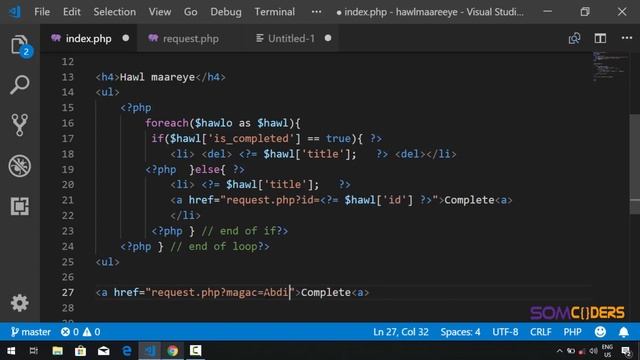This screenshot has width=640, height=360.
Task: Open Google Chrome in the taskbar
Action: coord(172,351)
